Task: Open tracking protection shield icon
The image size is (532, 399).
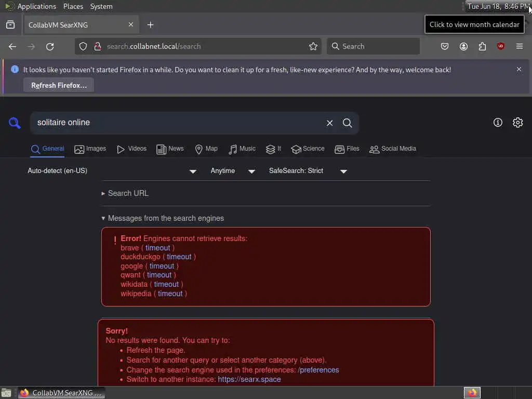Action: pyautogui.click(x=83, y=46)
